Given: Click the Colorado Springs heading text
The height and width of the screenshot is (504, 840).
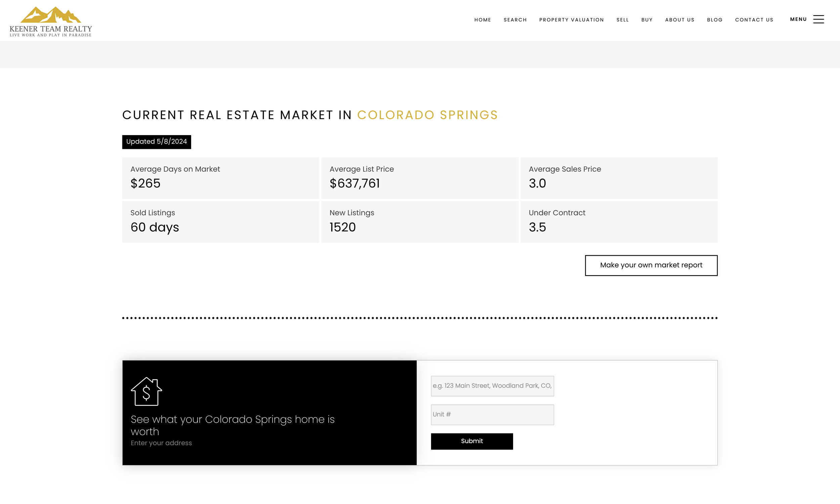Looking at the screenshot, I should 427,115.
